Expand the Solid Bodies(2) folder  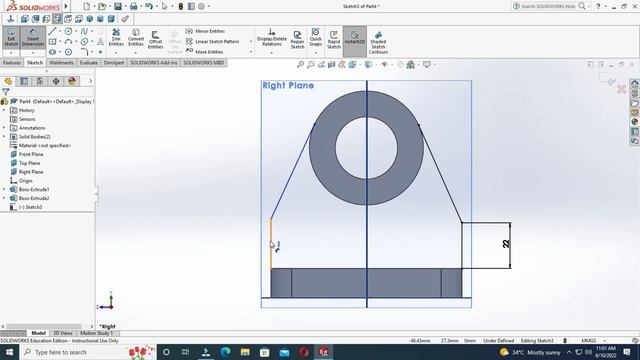pos(4,137)
